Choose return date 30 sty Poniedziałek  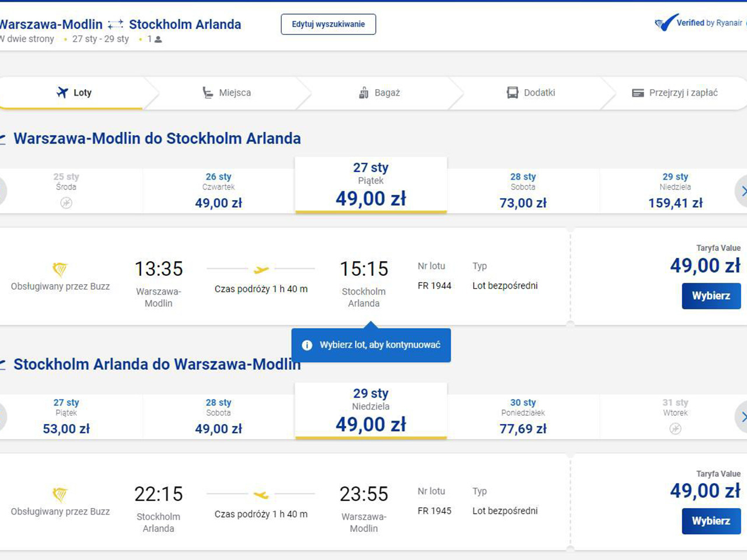[x=523, y=416]
